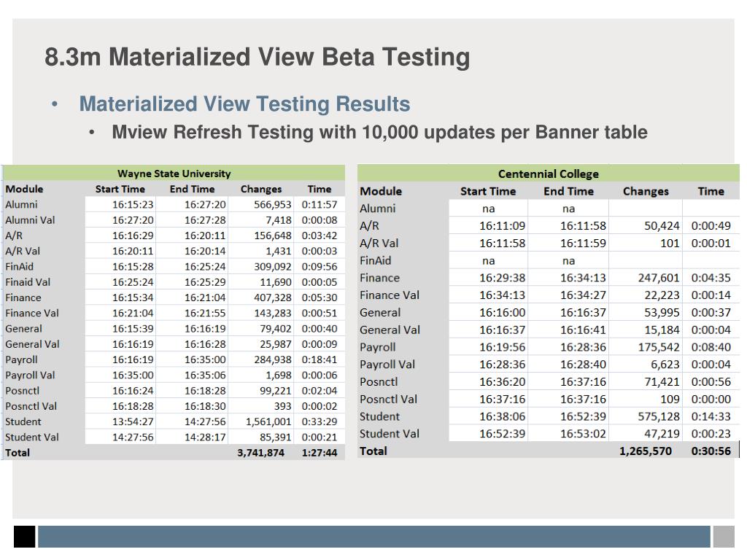Click Wayne State Finaid Val changes 11,690

click(275, 282)
